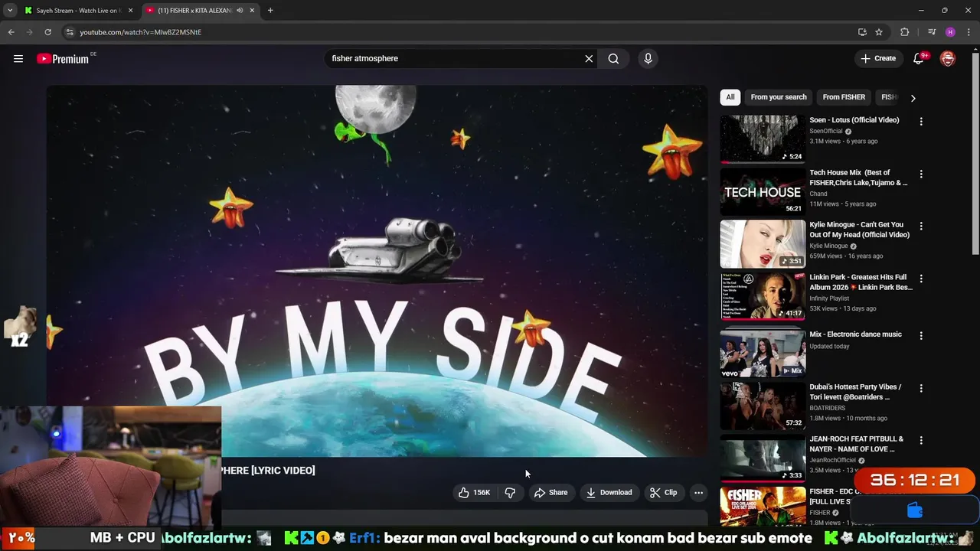Screen dimensions: 980x551
Task: Open options for 'Soen - Lotus' video
Action: tap(921, 121)
